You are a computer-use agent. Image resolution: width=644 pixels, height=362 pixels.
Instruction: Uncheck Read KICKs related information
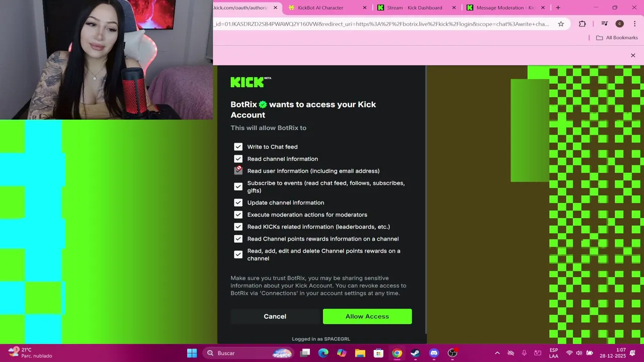238,227
